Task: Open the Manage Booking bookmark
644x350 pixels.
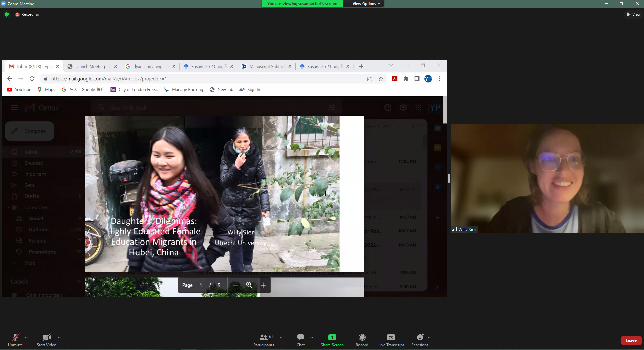Action: 184,90
